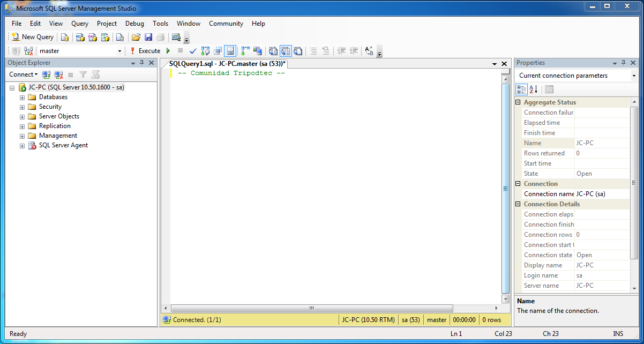Open Analysis Services DMX Query icon

tap(92, 37)
